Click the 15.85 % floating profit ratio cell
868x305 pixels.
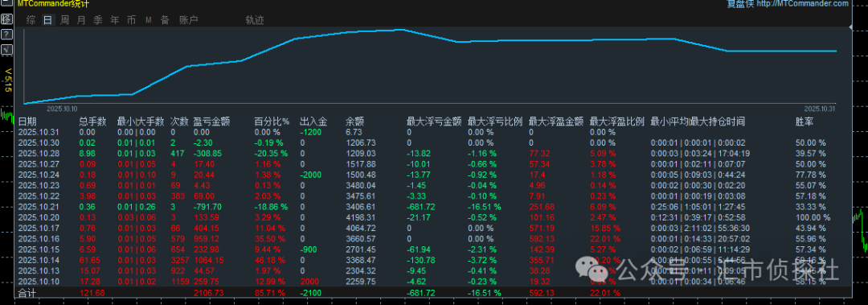pyautogui.click(x=605, y=228)
